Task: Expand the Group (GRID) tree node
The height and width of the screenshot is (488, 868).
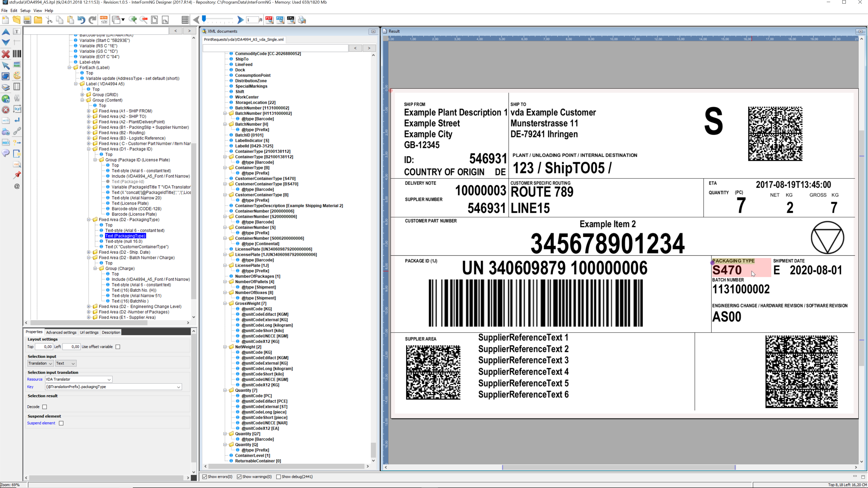Action: click(x=83, y=94)
